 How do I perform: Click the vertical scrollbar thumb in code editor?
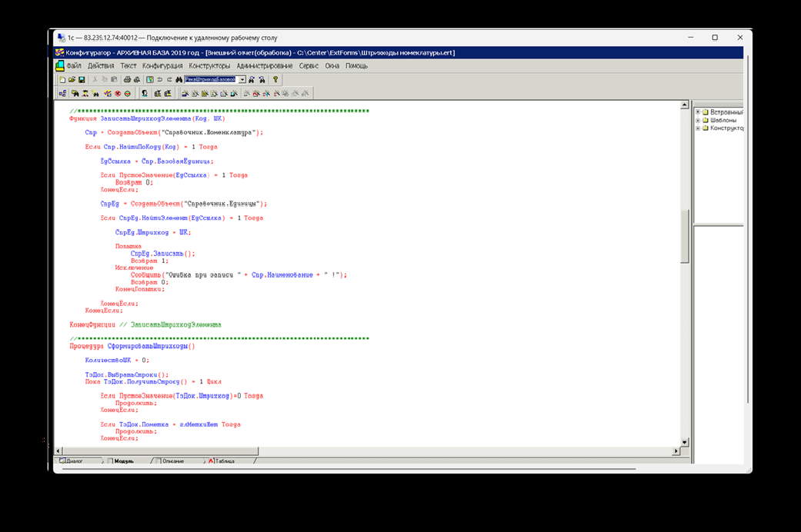point(685,236)
